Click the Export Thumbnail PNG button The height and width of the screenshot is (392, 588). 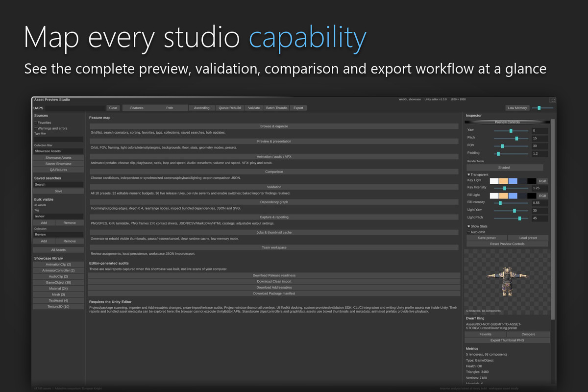click(x=507, y=340)
